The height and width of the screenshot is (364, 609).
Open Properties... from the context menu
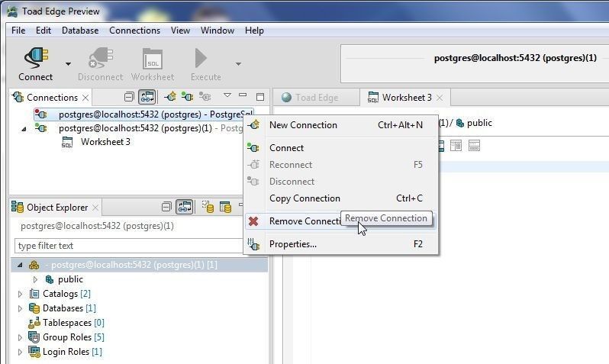point(341,244)
